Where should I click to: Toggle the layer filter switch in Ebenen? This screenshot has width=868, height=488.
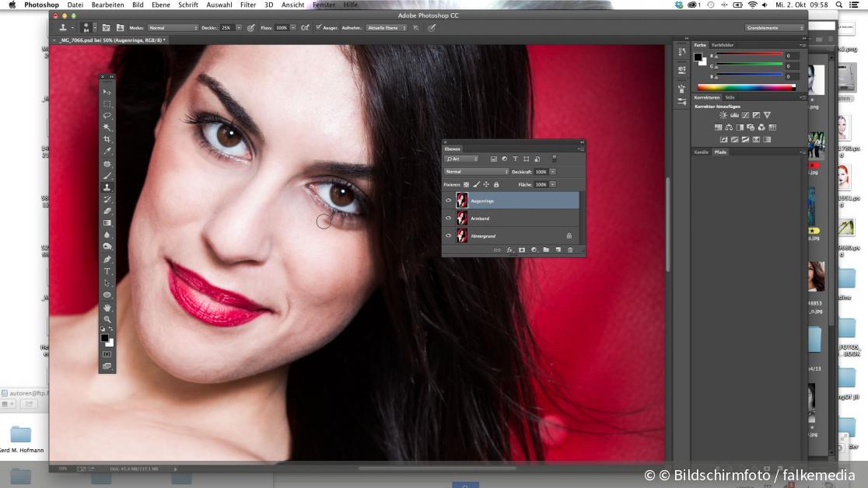(554, 159)
